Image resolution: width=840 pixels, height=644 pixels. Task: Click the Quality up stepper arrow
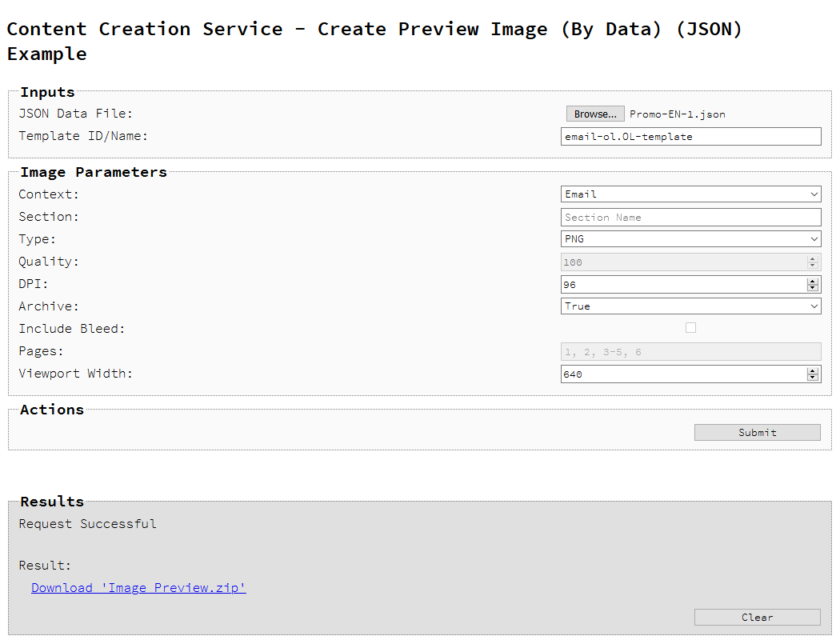click(813, 259)
